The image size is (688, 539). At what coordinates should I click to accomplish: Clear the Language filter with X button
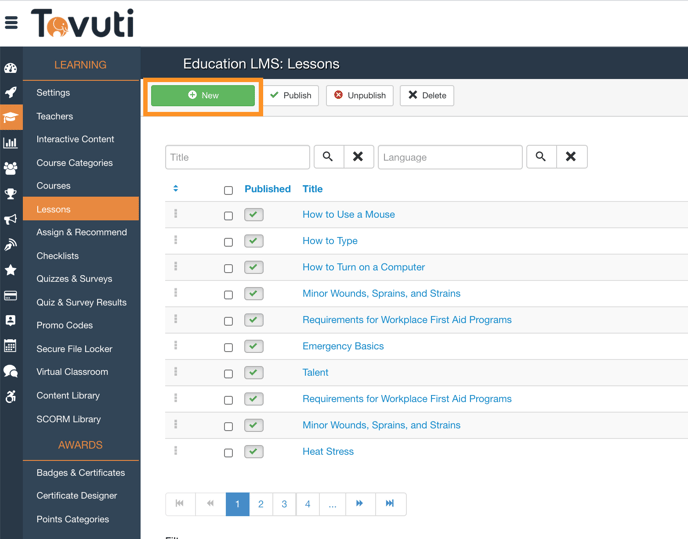[571, 157]
